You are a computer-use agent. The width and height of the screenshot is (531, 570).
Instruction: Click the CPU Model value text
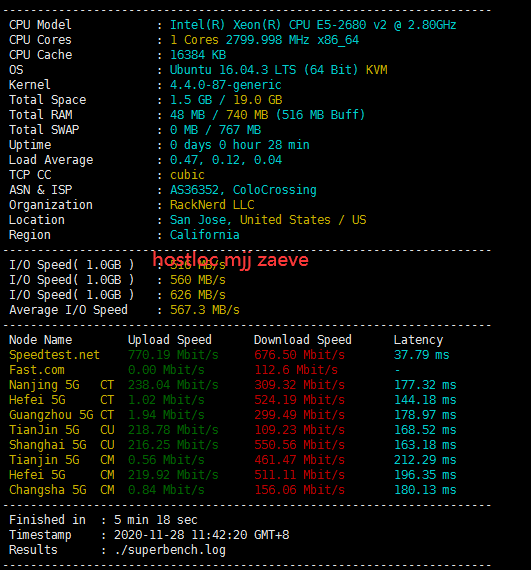tap(313, 25)
